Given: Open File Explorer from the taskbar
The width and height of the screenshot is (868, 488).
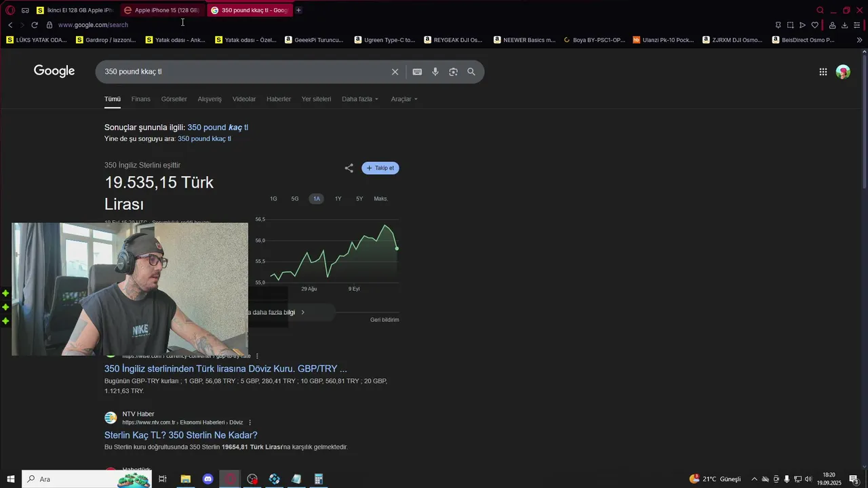Looking at the screenshot, I should click(x=185, y=479).
